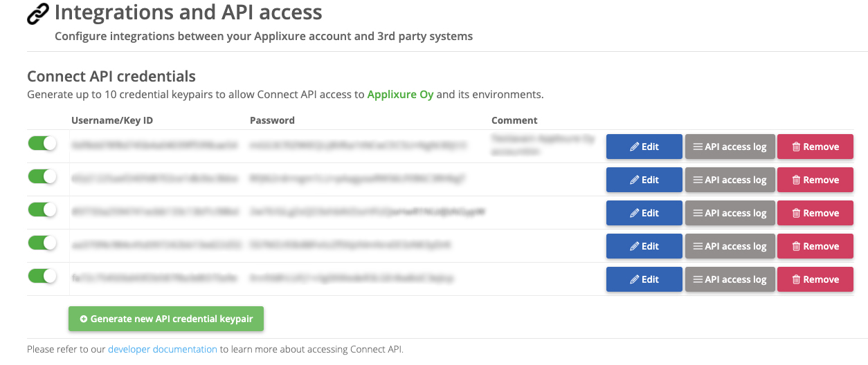Image resolution: width=868 pixels, height=365 pixels.
Task: Open the developer documentation link
Action: click(163, 349)
